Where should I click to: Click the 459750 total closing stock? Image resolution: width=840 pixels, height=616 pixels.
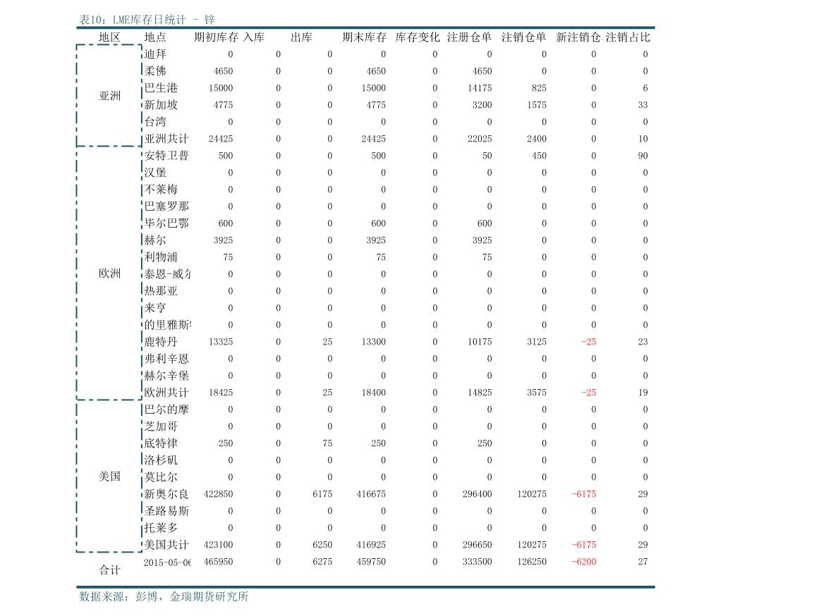[x=371, y=562]
